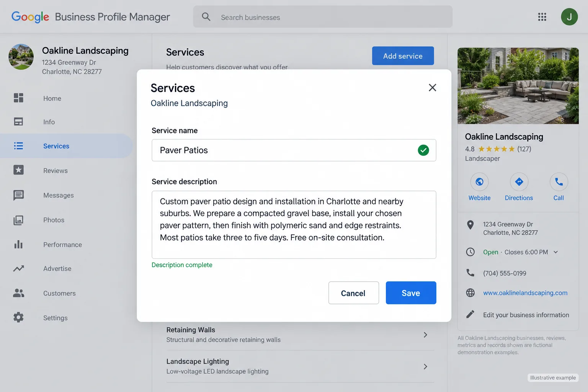Click the 4.8 star rating
The image size is (588, 392).
pyautogui.click(x=498, y=149)
